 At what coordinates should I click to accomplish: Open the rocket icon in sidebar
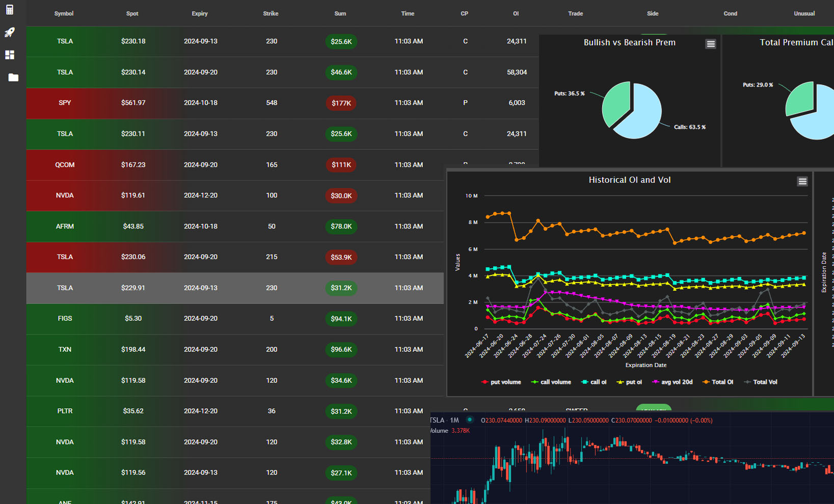[x=10, y=32]
